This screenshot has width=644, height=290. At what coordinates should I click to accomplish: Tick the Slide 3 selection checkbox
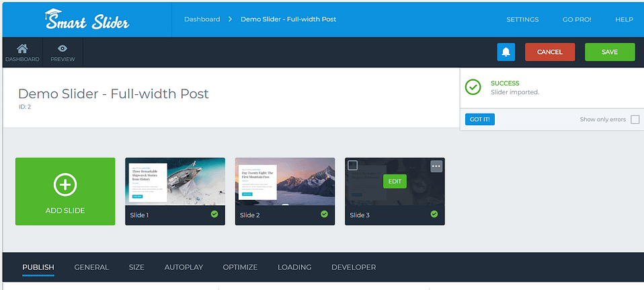point(352,166)
